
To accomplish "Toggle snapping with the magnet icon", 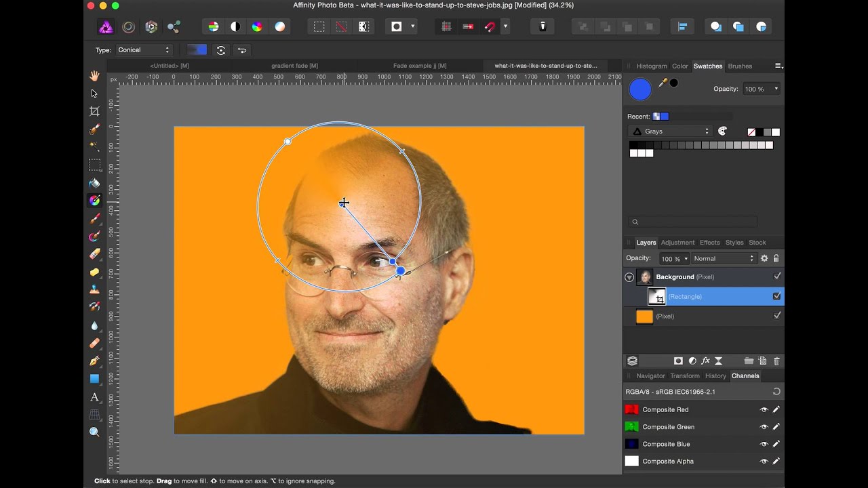I will coord(490,26).
